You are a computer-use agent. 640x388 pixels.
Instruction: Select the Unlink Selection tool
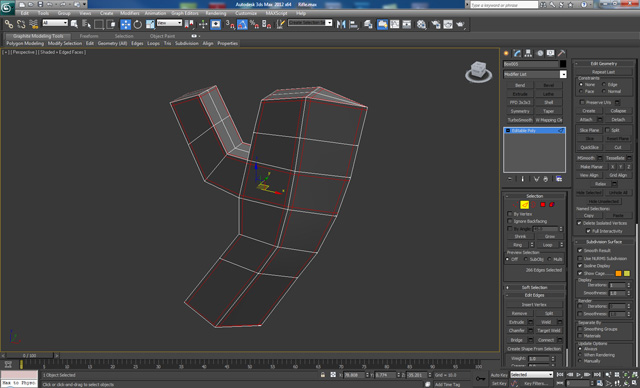21,24
